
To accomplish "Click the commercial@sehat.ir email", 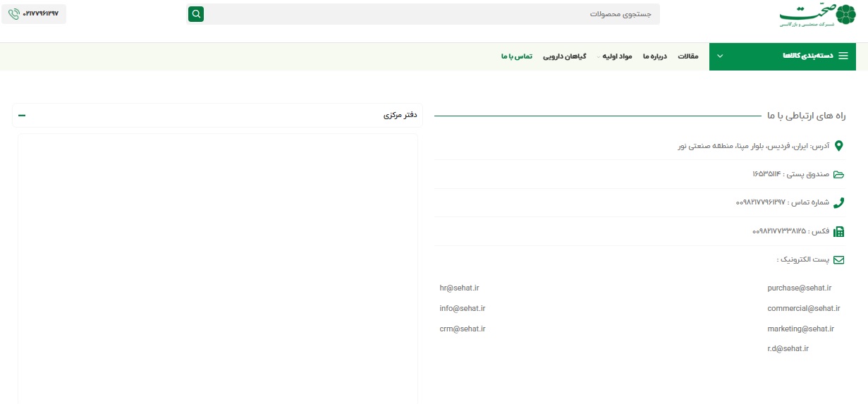I will tap(804, 308).
